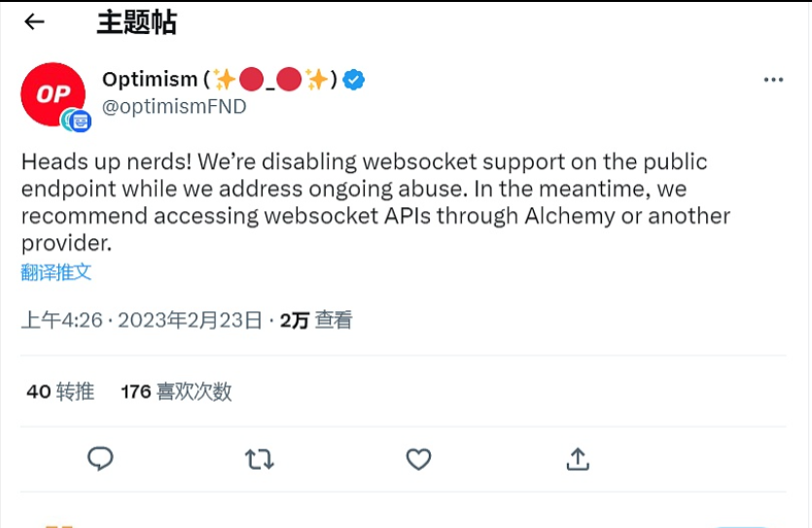Click the 翻译推文 translate link
Screen dimensions: 812x528
click(x=56, y=272)
